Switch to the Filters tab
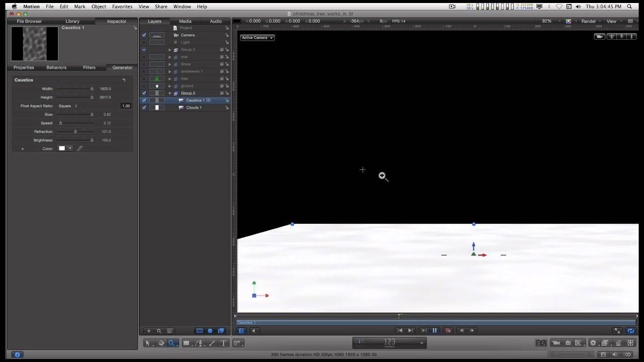This screenshot has height=362, width=644. coord(89,67)
